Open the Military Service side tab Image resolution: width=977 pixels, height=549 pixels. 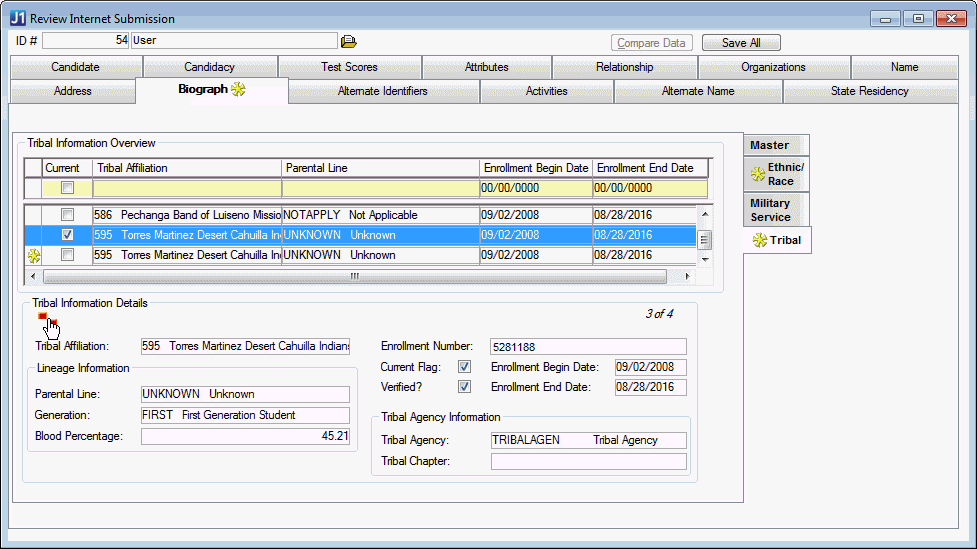click(x=770, y=210)
